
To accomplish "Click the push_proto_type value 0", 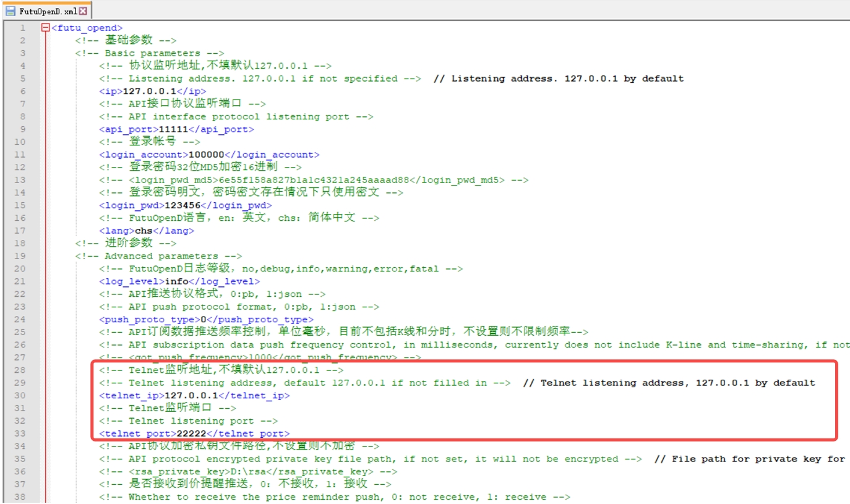I will click(201, 320).
